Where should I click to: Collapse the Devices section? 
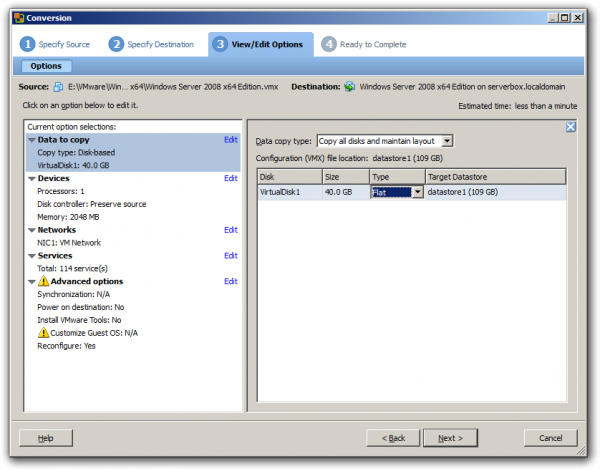pyautogui.click(x=32, y=179)
